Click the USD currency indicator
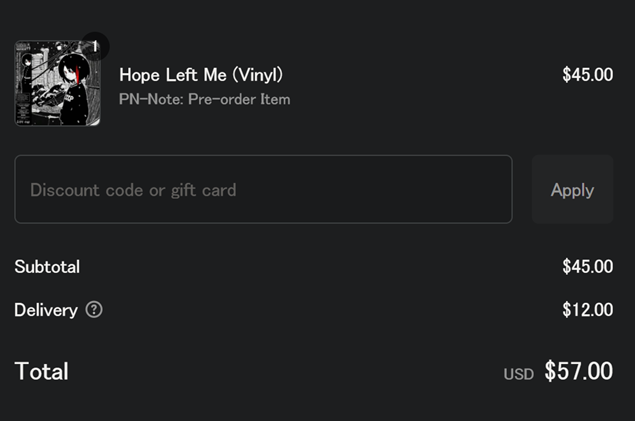This screenshot has height=421, width=635. pyautogui.click(x=518, y=374)
